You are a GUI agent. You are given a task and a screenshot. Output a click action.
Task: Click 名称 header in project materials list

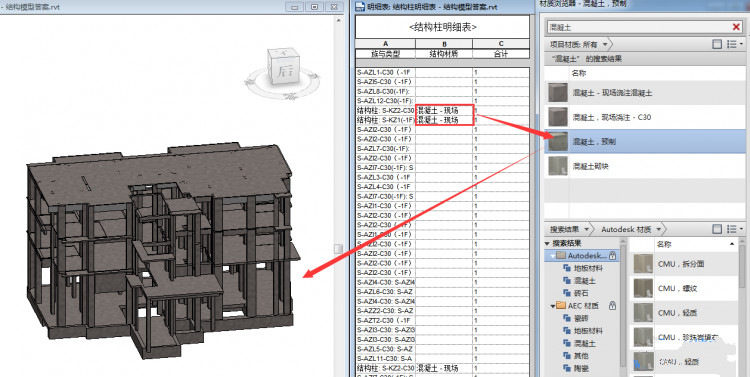click(x=579, y=73)
